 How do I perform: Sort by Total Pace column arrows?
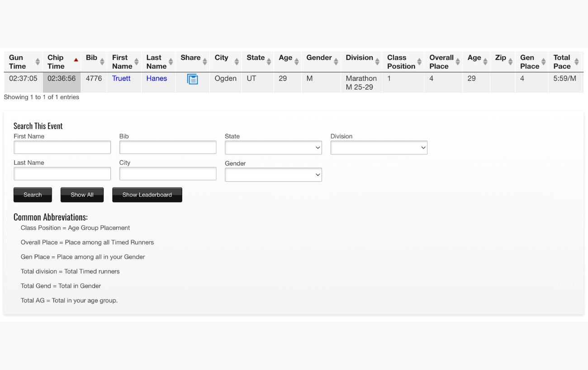[x=576, y=62]
